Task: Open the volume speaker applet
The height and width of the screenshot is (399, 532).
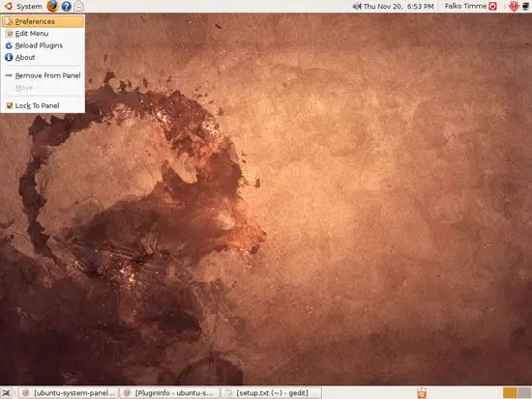Action: pyautogui.click(x=357, y=6)
